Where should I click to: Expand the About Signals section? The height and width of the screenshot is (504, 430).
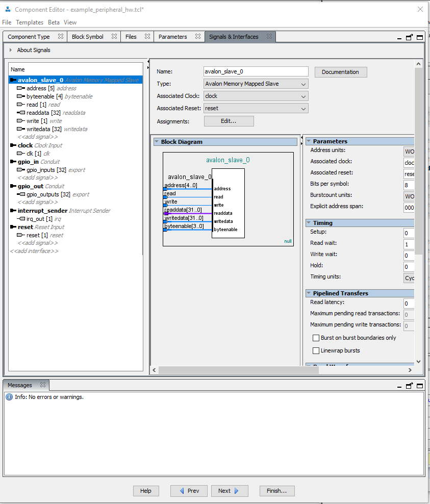click(x=10, y=50)
